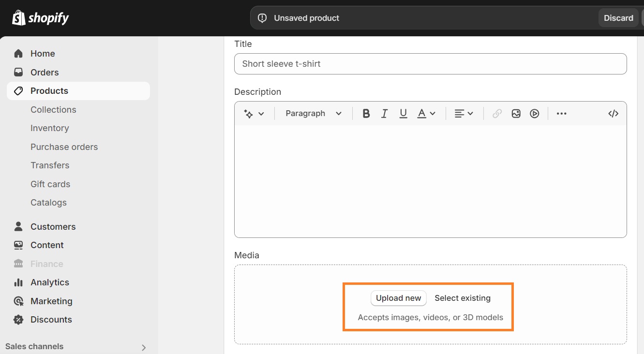Apply italic formatting

[x=384, y=113]
